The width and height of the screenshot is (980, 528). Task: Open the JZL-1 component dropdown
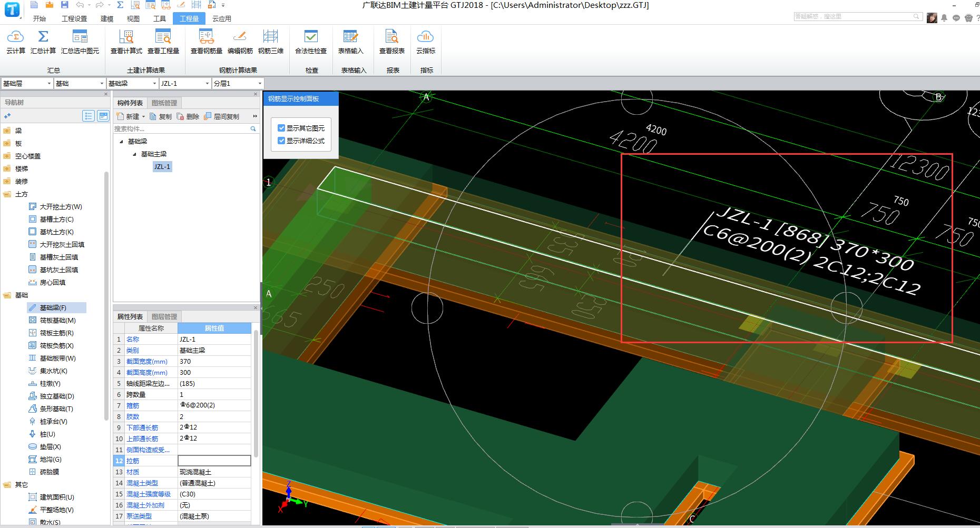tap(207, 84)
